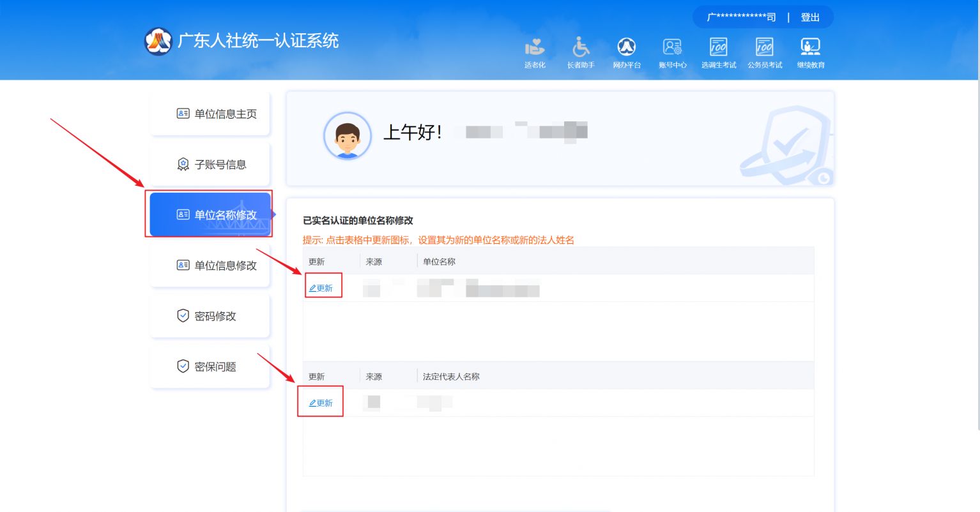Open the 公务员考试 icon
Viewport: 980px width, 512px height.
(764, 48)
